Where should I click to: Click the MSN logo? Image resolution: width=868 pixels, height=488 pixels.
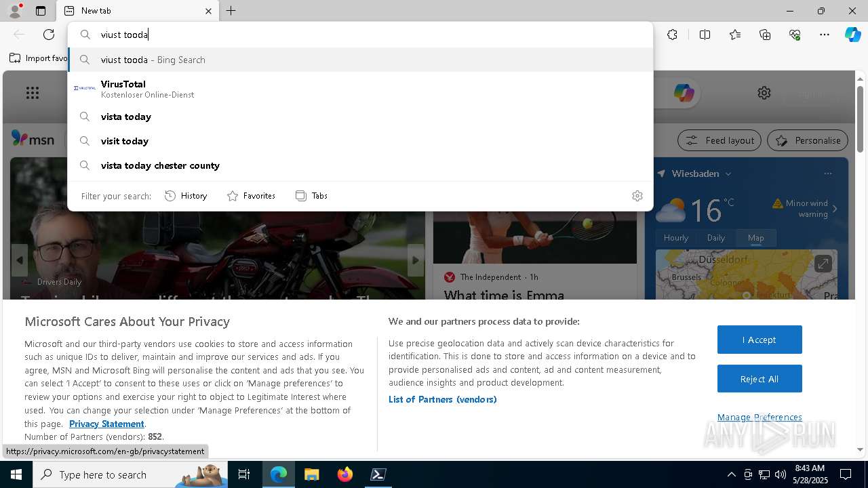coord(33,139)
